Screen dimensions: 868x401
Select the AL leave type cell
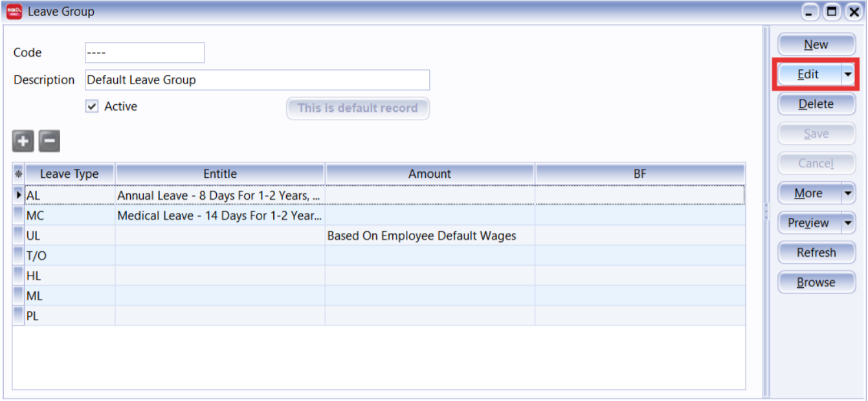70,195
